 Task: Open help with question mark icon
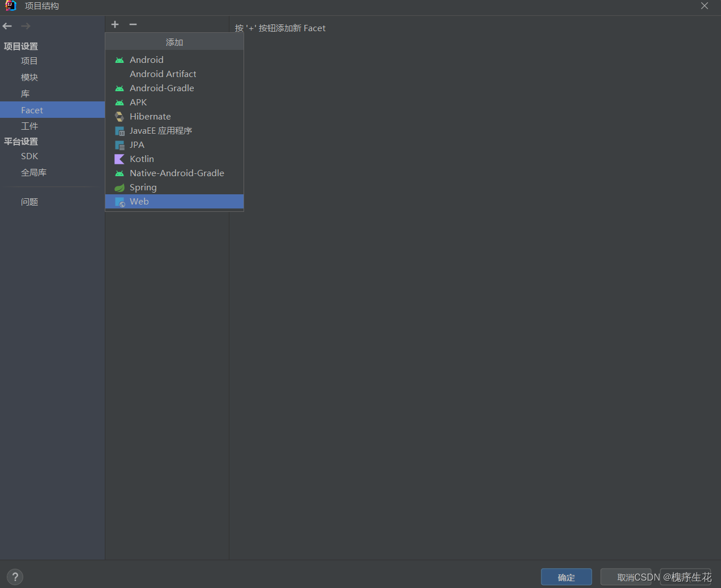(x=15, y=577)
